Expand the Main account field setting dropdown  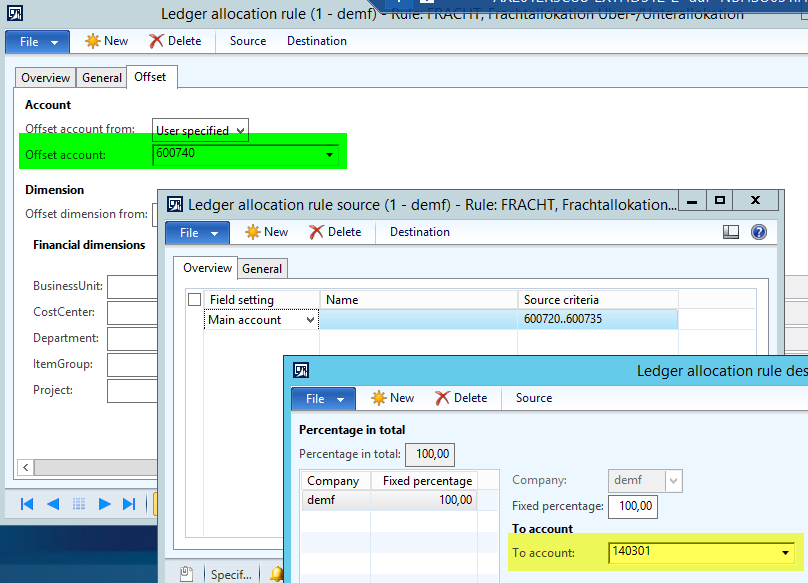(x=310, y=320)
